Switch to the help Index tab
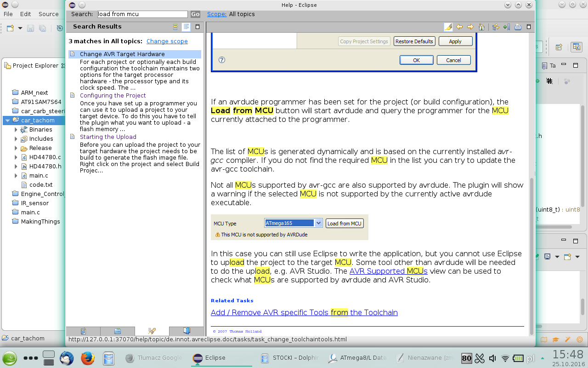The height and width of the screenshot is (368, 588). (x=118, y=331)
